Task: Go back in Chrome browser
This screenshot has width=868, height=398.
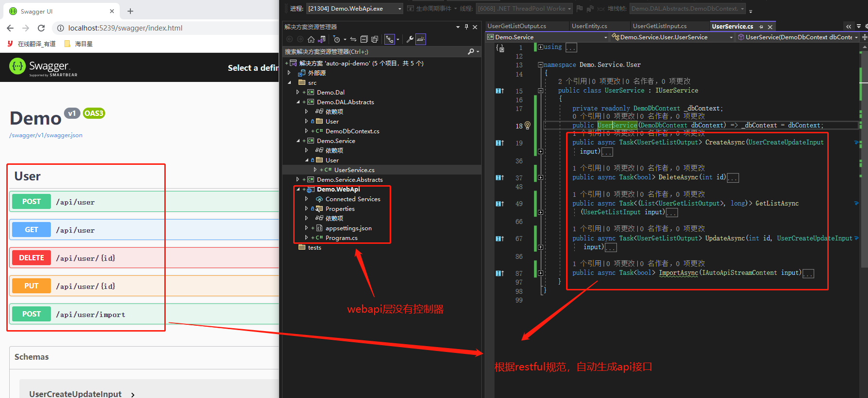Action: click(10, 28)
